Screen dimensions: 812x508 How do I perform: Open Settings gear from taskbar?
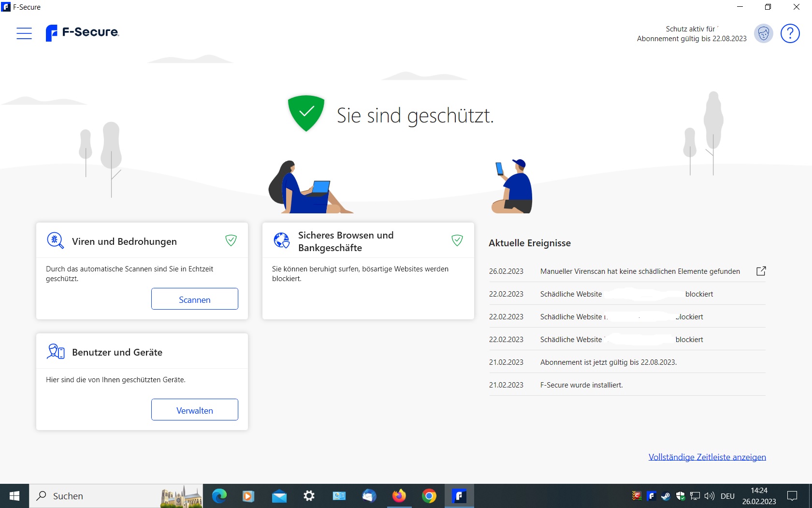309,496
